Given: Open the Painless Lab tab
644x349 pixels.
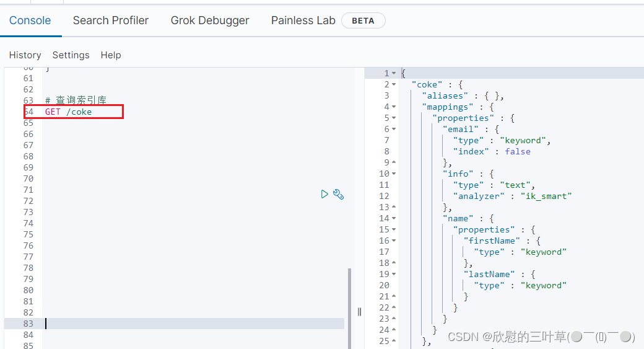Looking at the screenshot, I should tap(303, 20).
